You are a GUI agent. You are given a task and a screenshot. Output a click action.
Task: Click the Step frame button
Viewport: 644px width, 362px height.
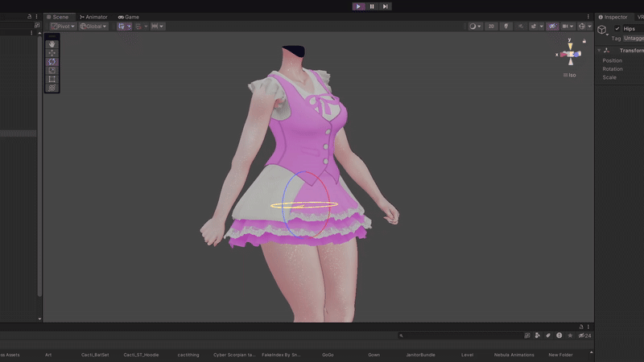point(386,6)
